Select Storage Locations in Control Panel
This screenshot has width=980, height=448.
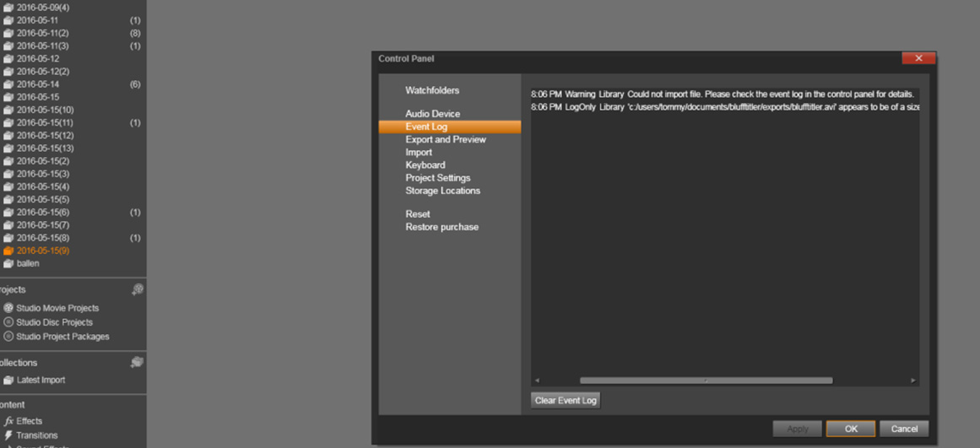point(442,191)
